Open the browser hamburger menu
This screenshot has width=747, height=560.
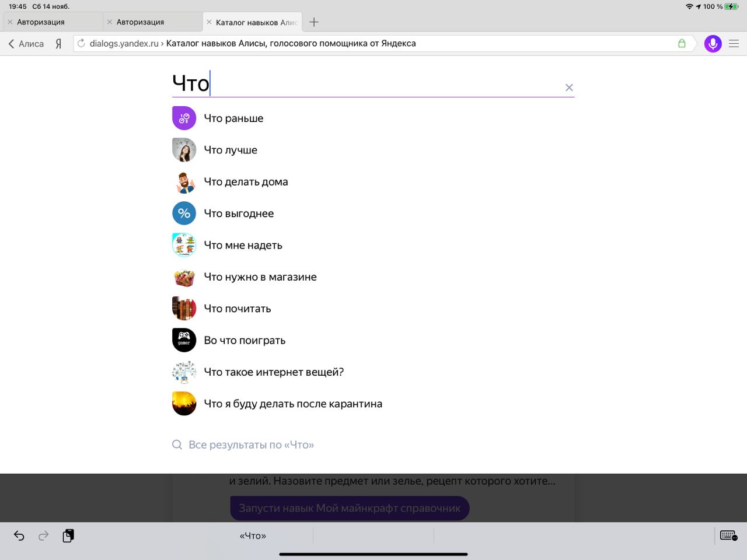[734, 44]
